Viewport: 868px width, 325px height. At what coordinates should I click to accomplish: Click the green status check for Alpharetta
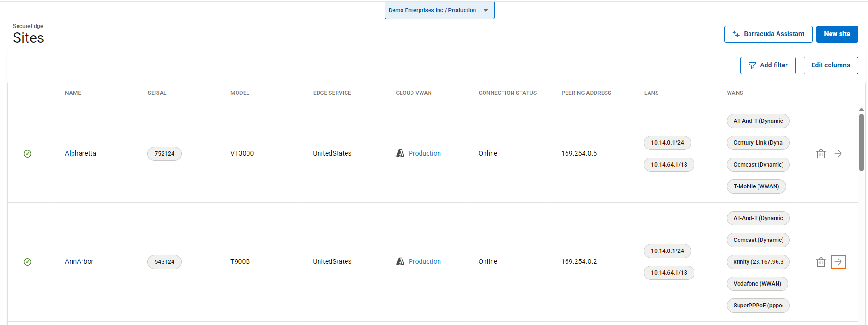[27, 154]
